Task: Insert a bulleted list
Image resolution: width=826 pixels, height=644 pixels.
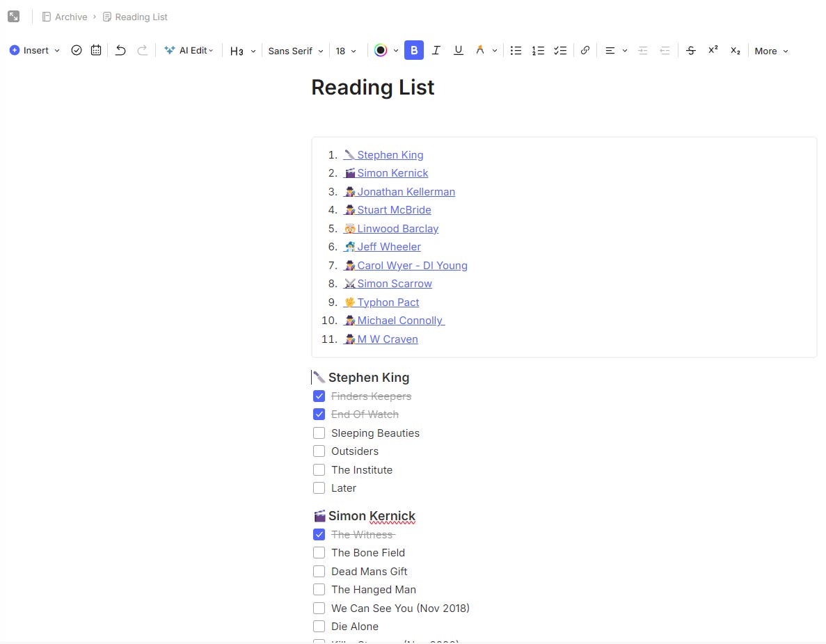Action: tap(516, 51)
